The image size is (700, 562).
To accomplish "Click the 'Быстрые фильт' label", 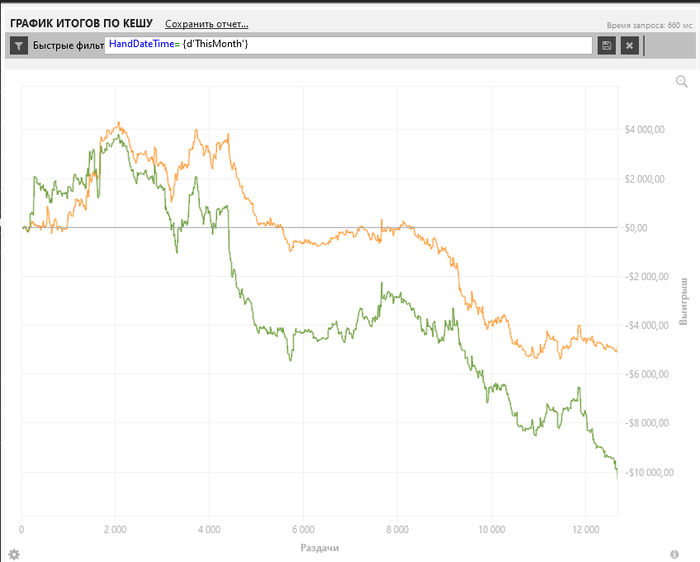I will 68,46.
